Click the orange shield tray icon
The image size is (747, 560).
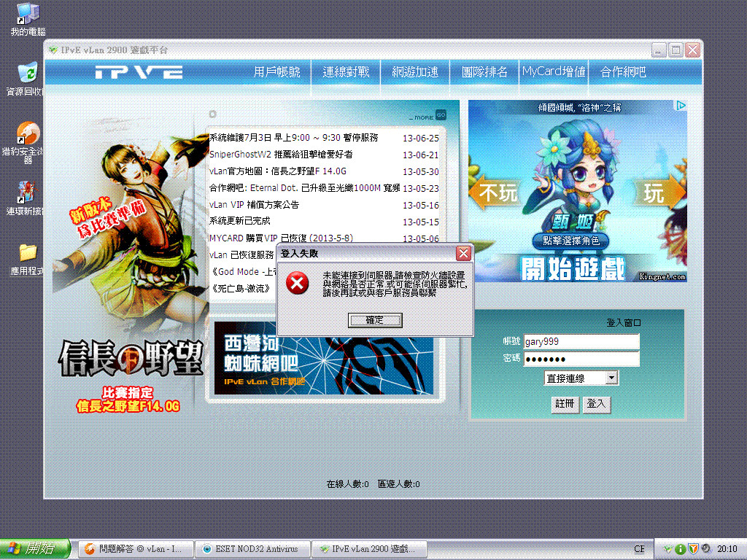[693, 549]
